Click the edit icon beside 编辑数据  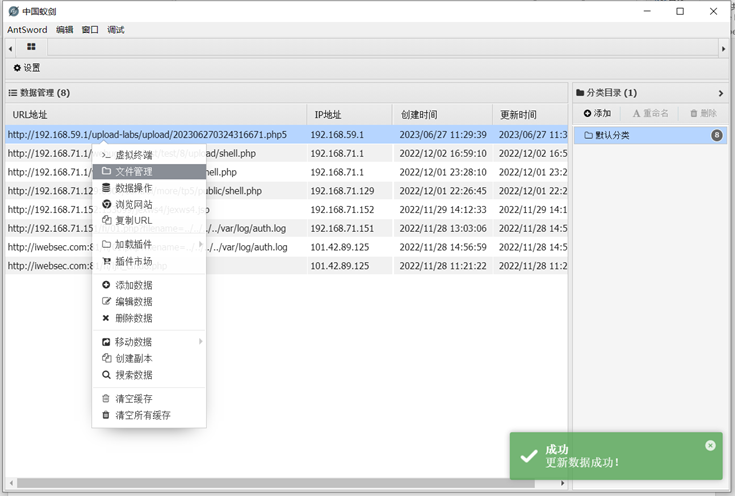[106, 301]
